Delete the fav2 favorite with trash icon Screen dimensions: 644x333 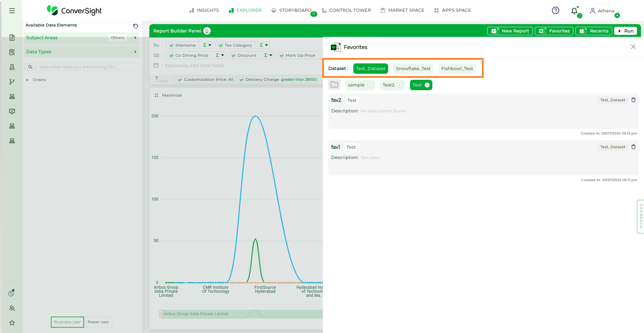(633, 100)
